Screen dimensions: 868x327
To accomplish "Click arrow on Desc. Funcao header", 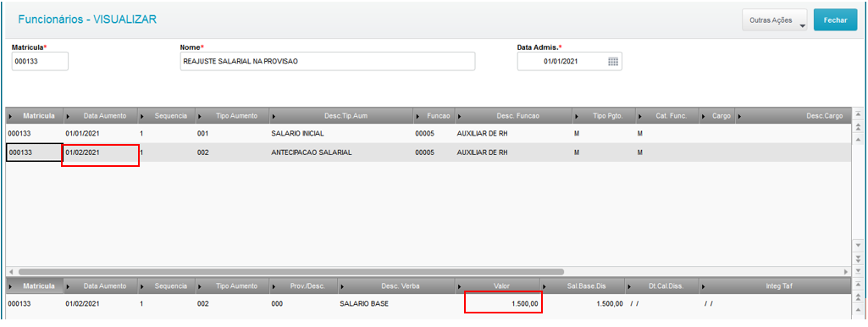I will (460, 116).
